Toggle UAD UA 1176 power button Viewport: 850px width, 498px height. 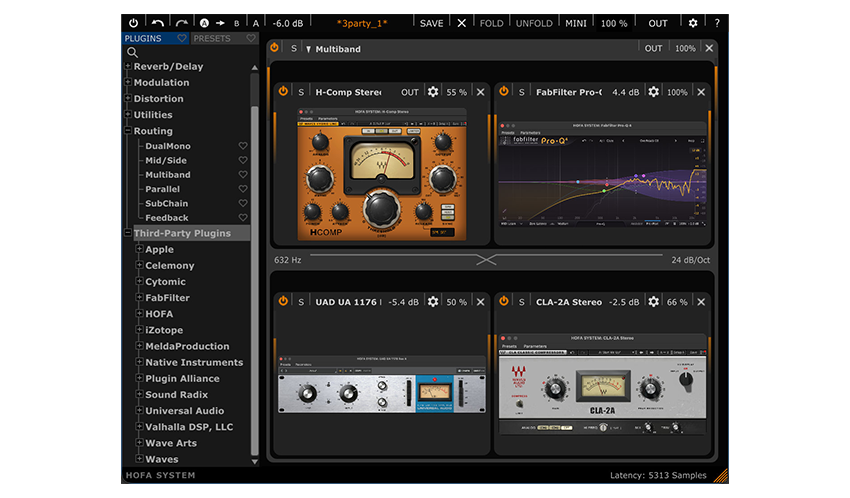[283, 301]
